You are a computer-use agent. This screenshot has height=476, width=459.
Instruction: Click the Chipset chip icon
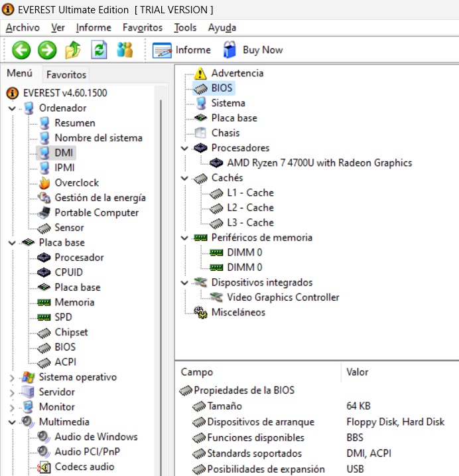44,333
